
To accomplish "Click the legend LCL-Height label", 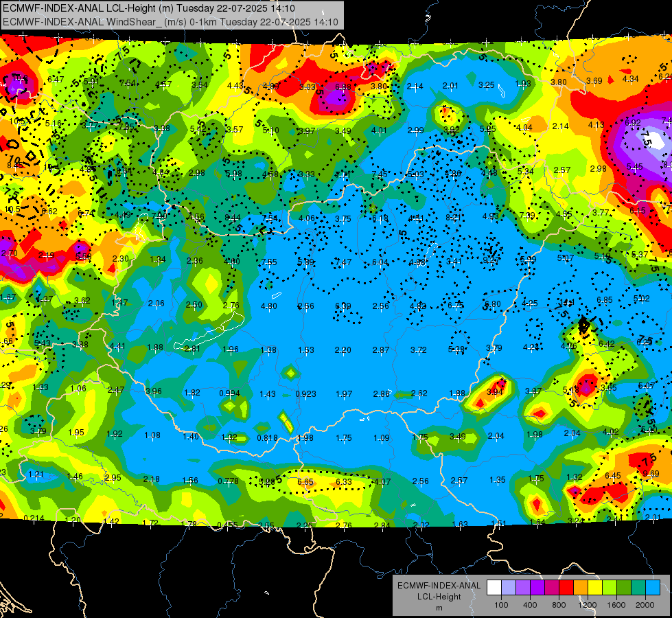I will coord(439,597).
